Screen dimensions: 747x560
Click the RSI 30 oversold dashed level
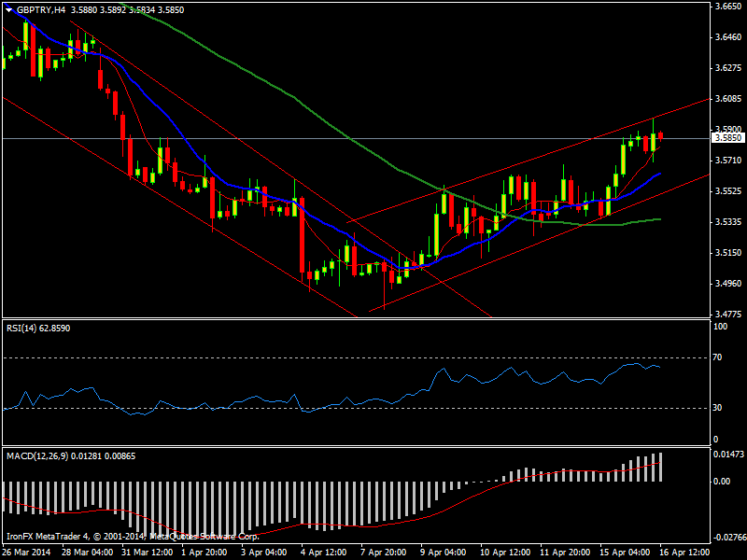[x=356, y=408]
